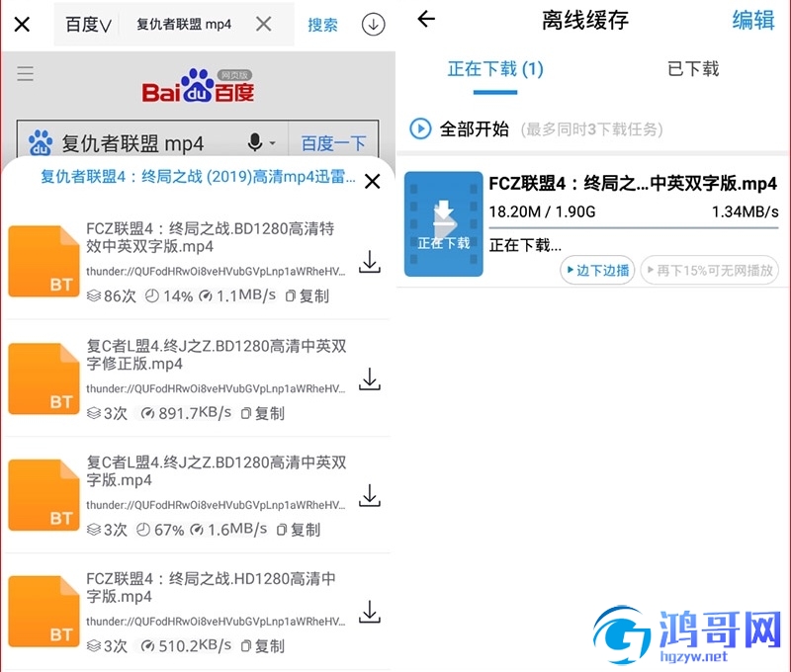This screenshot has height=672, width=791.
Task: Tap the 全部开始 play circle icon
Action: 420,128
